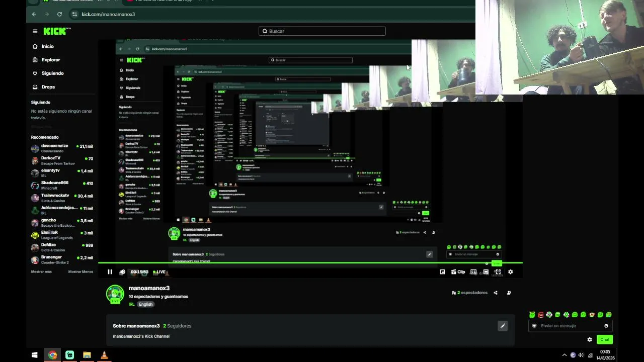Select the IRL category link

[131, 304]
